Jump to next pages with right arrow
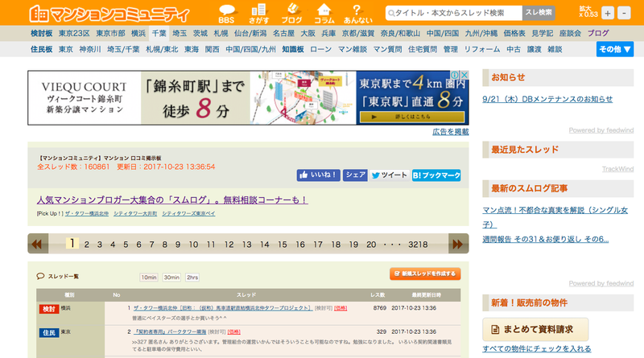 (458, 244)
